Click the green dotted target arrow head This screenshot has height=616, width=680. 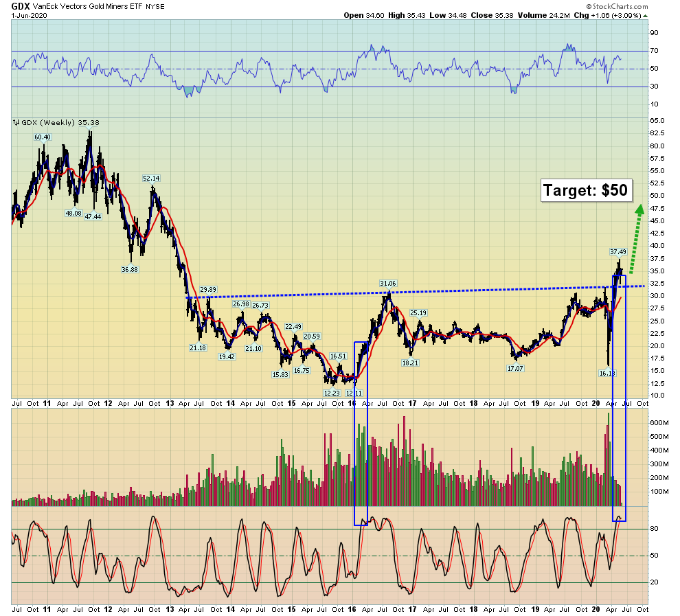[x=639, y=209]
